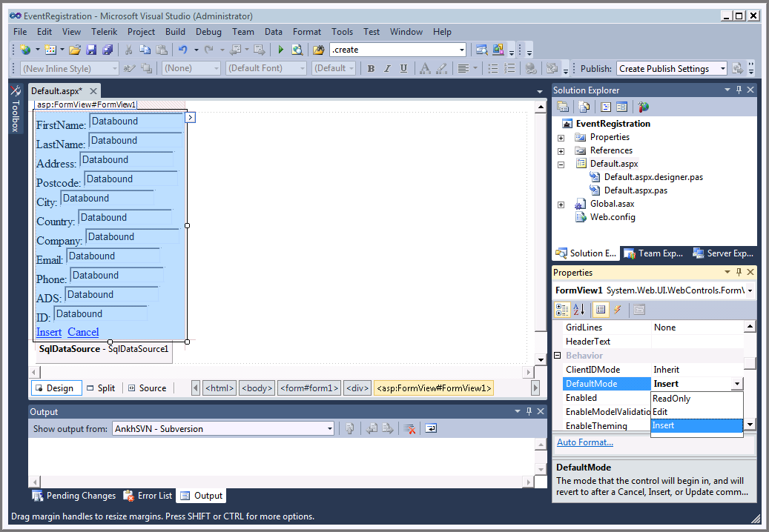Open the Create Publish Settings dropdown
The image size is (769, 532).
coord(722,69)
